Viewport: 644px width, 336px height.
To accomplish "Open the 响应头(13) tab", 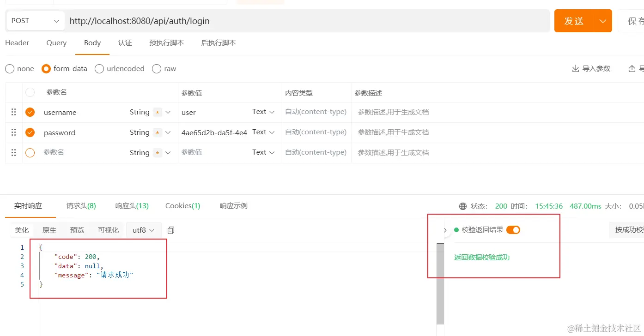I will tap(132, 206).
